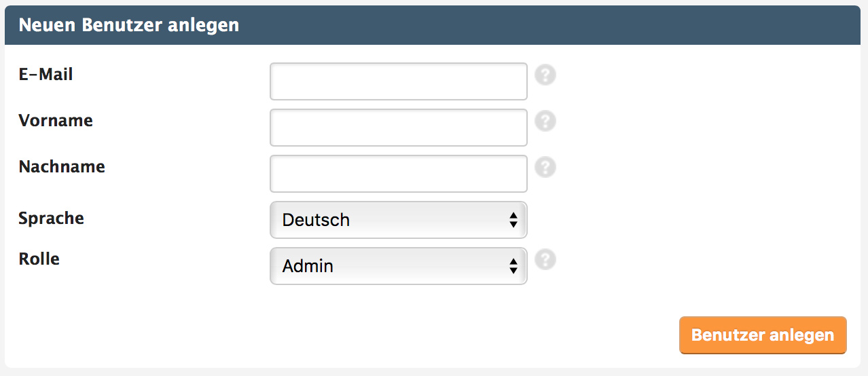This screenshot has width=868, height=376.
Task: Click the Rolle label
Action: [39, 259]
